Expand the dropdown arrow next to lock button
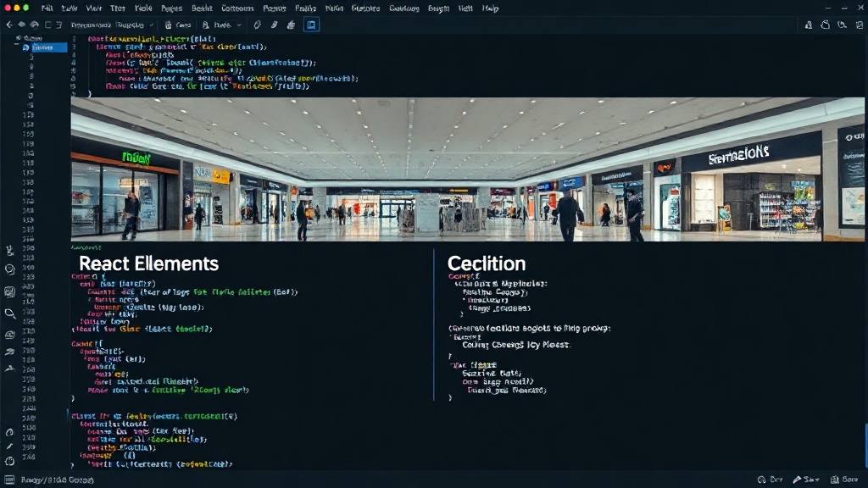Screen dimensions: 868x488 239,25
